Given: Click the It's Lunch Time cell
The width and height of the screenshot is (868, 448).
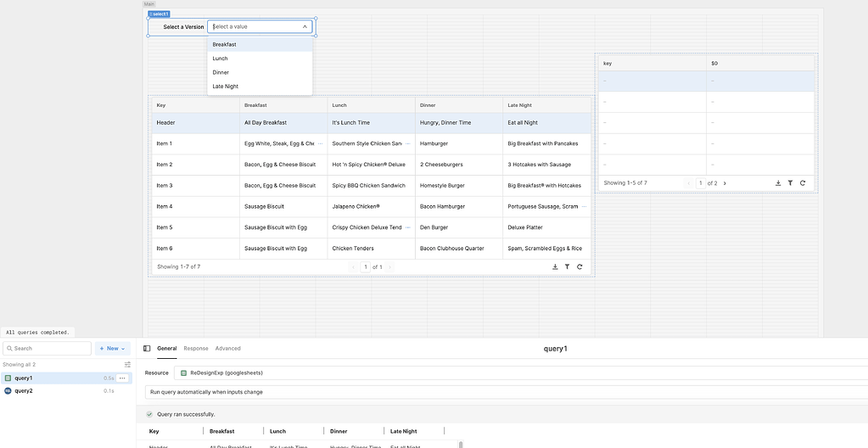Looking at the screenshot, I should click(372, 123).
